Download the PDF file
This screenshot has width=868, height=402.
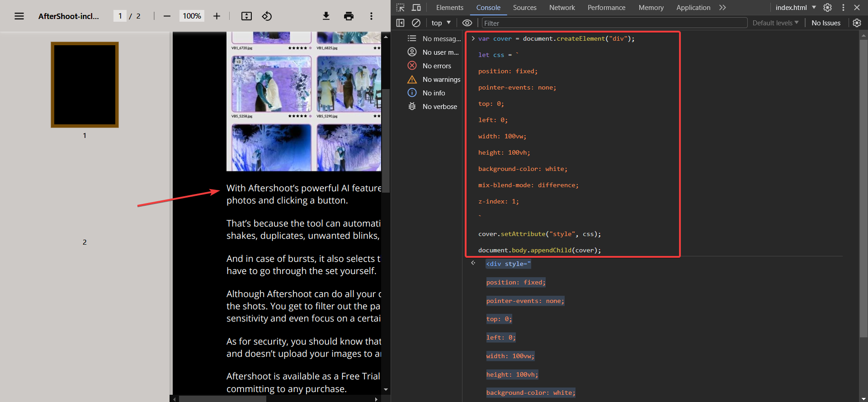[326, 16]
